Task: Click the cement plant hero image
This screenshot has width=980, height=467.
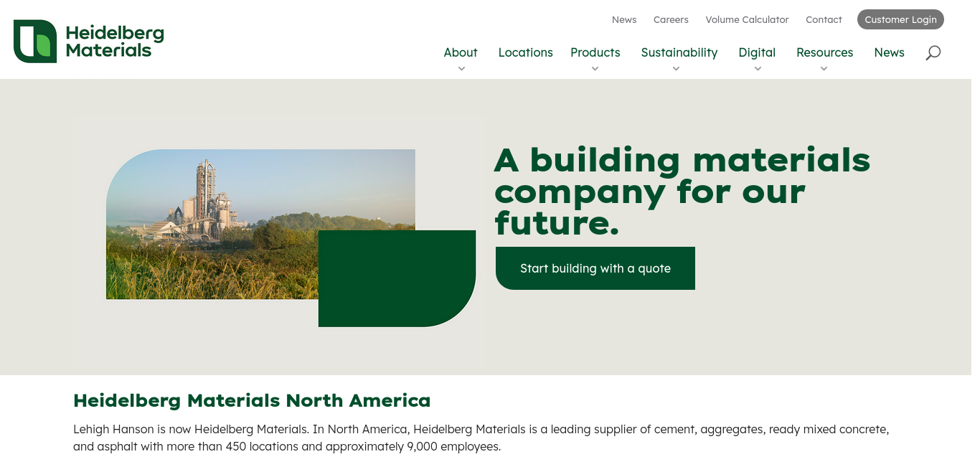Action: tap(260, 224)
